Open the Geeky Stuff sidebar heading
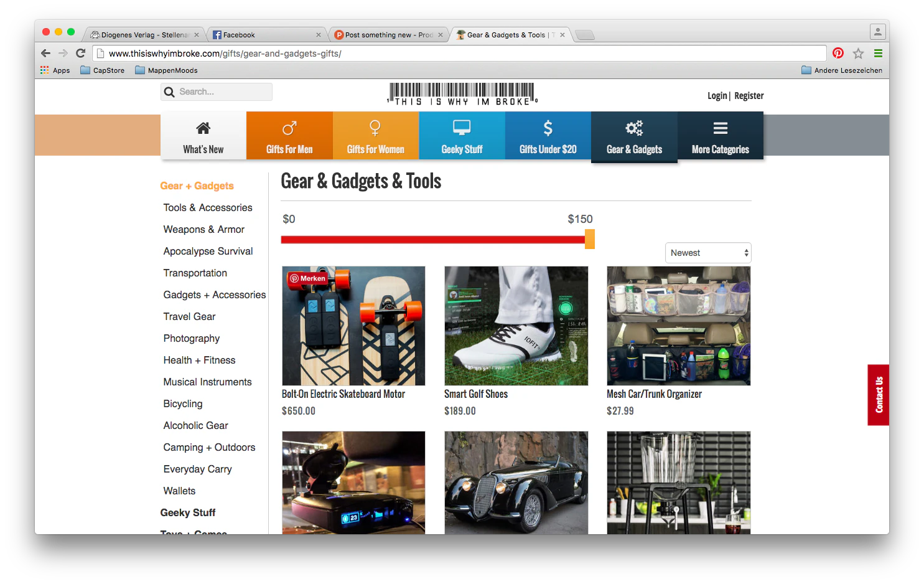Screen dimensions: 924x584 188,513
